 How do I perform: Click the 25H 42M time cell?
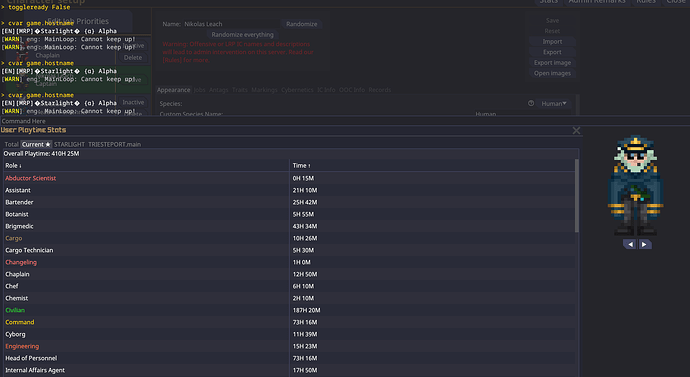point(305,202)
